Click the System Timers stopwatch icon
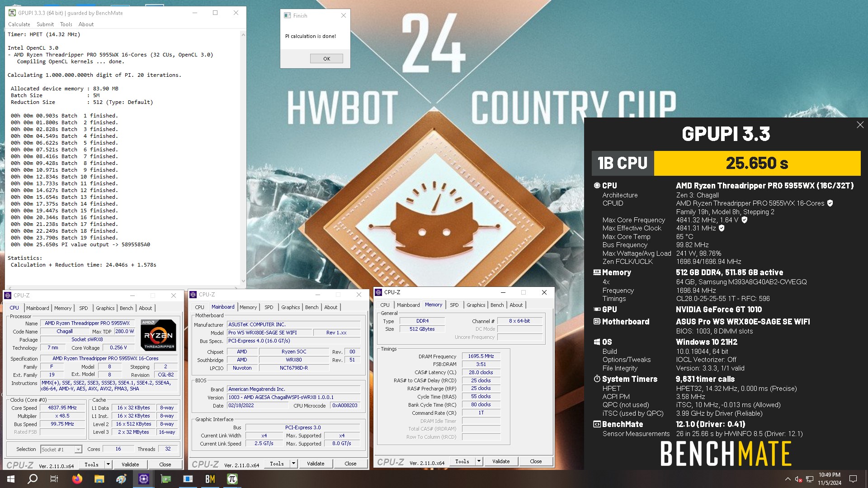The height and width of the screenshot is (488, 868). click(597, 379)
